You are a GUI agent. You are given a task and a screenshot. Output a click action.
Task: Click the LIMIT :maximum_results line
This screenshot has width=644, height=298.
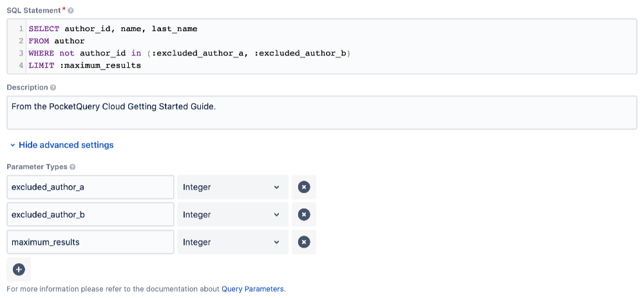[x=84, y=65]
